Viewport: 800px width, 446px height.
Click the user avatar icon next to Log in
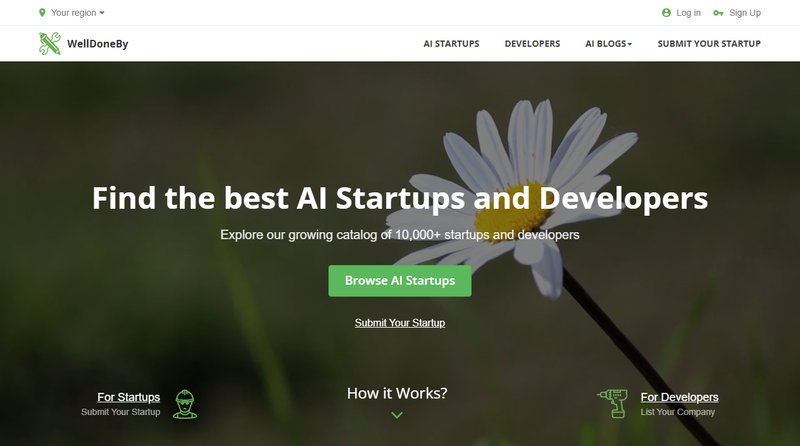666,13
